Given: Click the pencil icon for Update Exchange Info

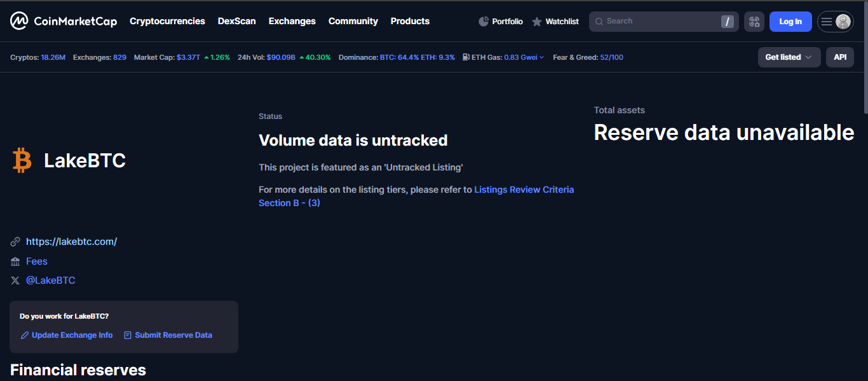Looking at the screenshot, I should pyautogui.click(x=25, y=335).
